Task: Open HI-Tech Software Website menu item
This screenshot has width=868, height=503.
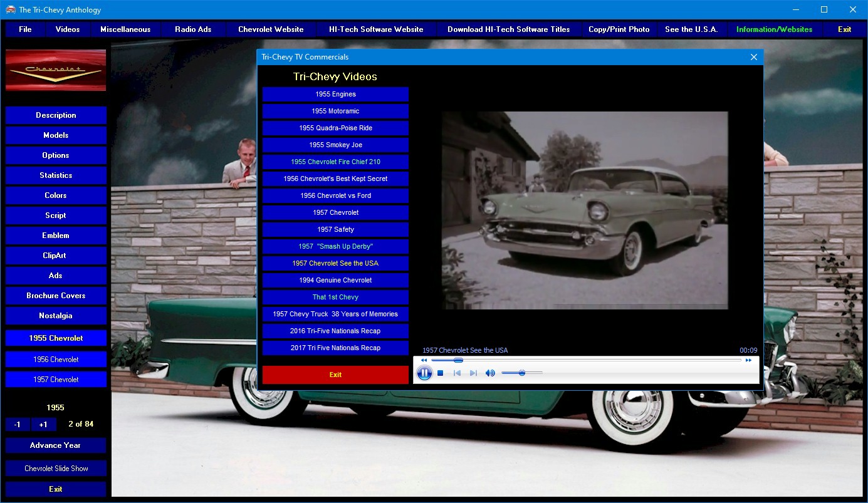Action: click(376, 29)
